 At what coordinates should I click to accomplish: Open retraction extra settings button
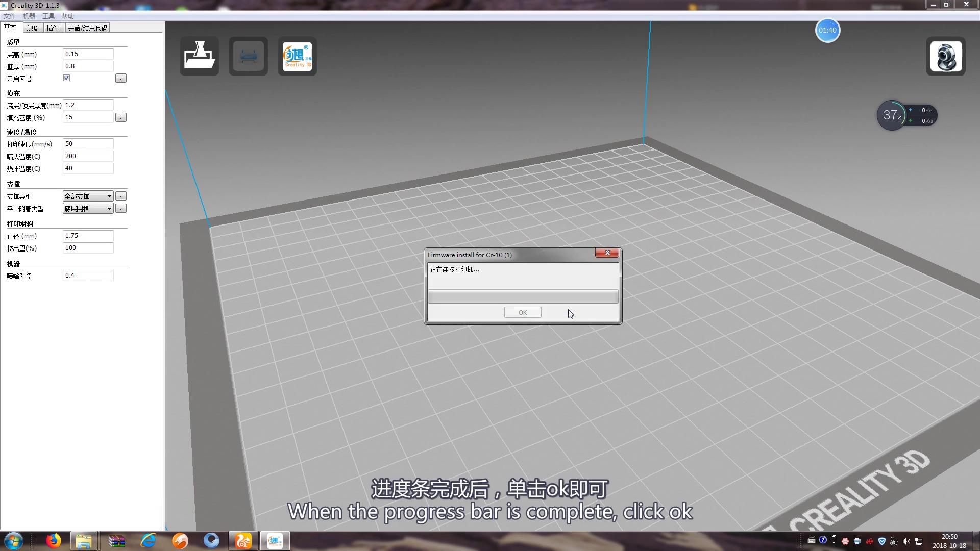click(120, 79)
